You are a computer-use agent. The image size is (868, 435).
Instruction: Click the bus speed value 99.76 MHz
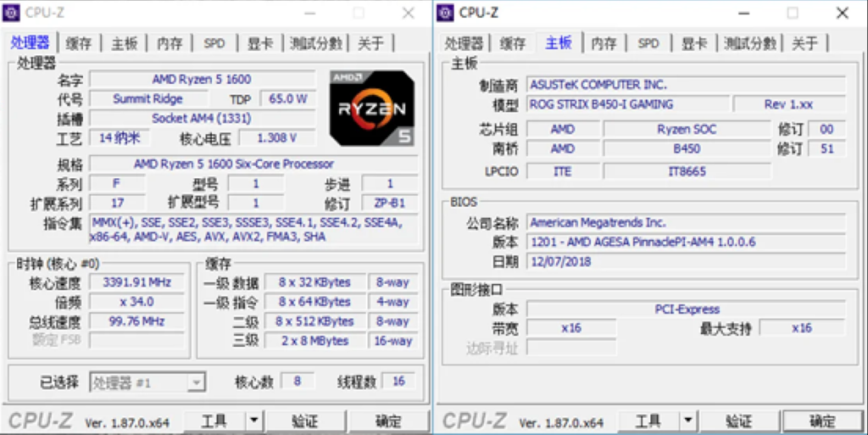[136, 321]
